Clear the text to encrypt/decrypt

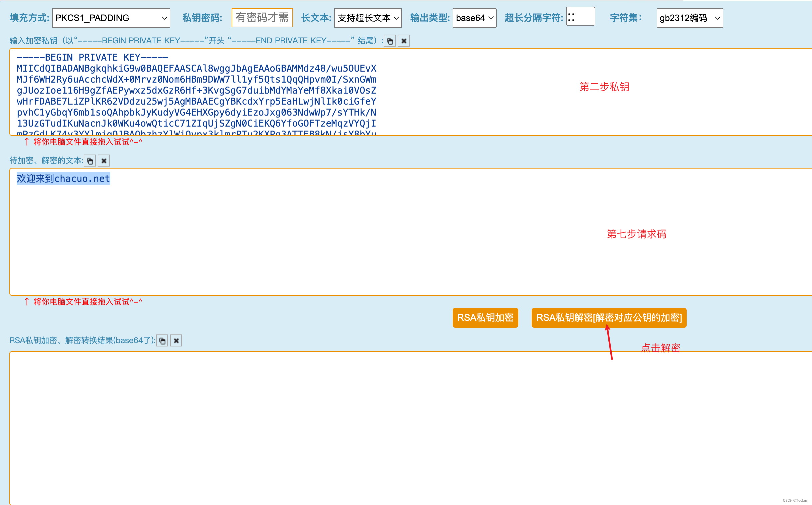(x=104, y=161)
